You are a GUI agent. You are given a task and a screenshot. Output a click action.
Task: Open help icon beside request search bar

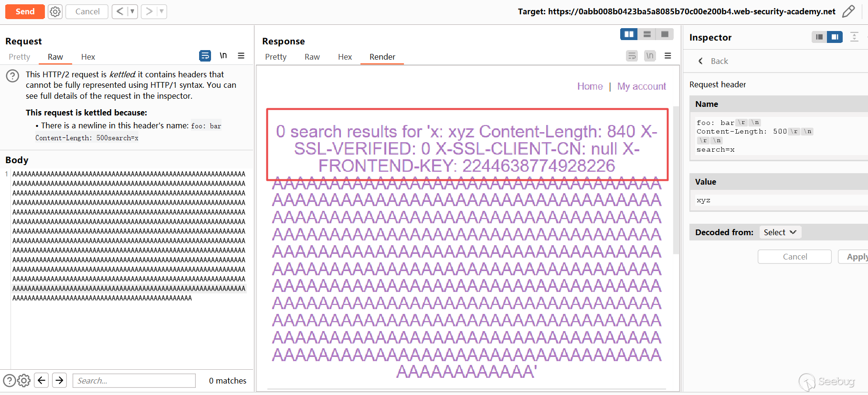coord(9,381)
